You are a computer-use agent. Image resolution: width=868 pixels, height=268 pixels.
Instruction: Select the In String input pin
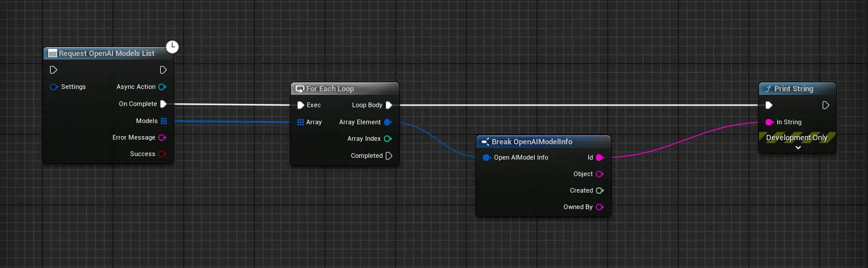[768, 122]
